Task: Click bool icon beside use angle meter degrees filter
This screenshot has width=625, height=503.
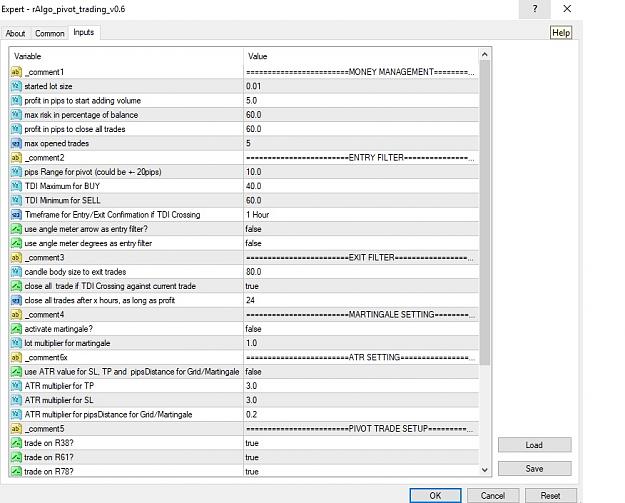Action: (16, 243)
